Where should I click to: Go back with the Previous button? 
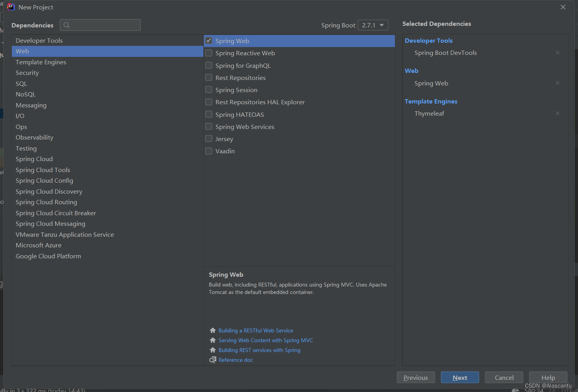(416, 377)
